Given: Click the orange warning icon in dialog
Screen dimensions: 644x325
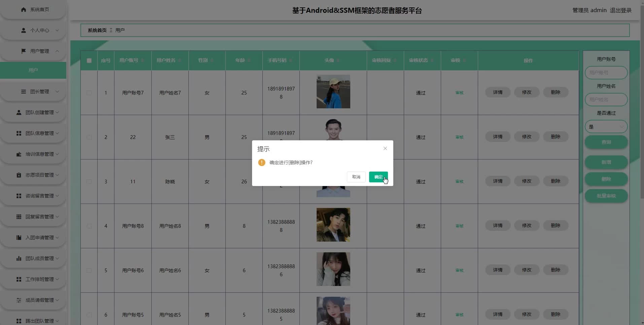Looking at the screenshot, I should pos(262,162).
